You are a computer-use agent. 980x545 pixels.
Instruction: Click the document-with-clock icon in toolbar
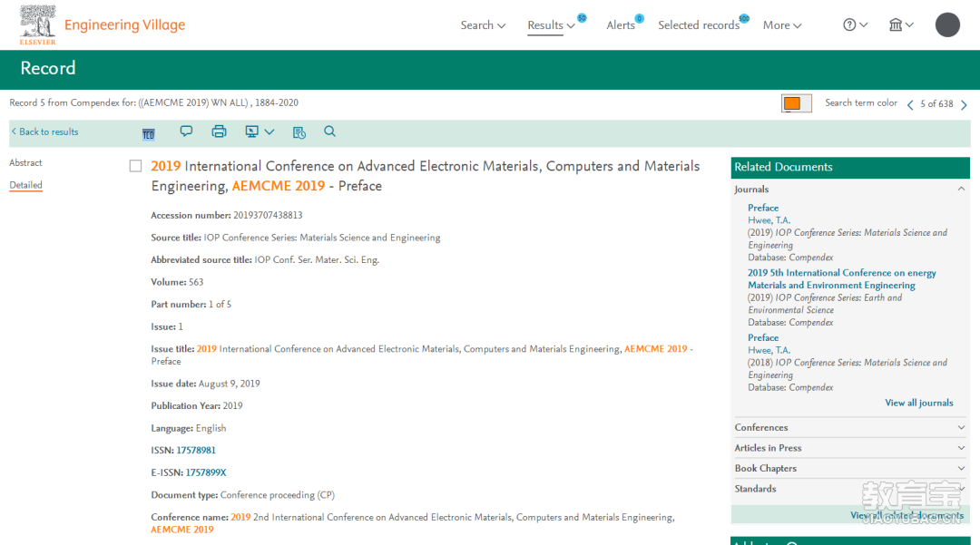pos(299,132)
